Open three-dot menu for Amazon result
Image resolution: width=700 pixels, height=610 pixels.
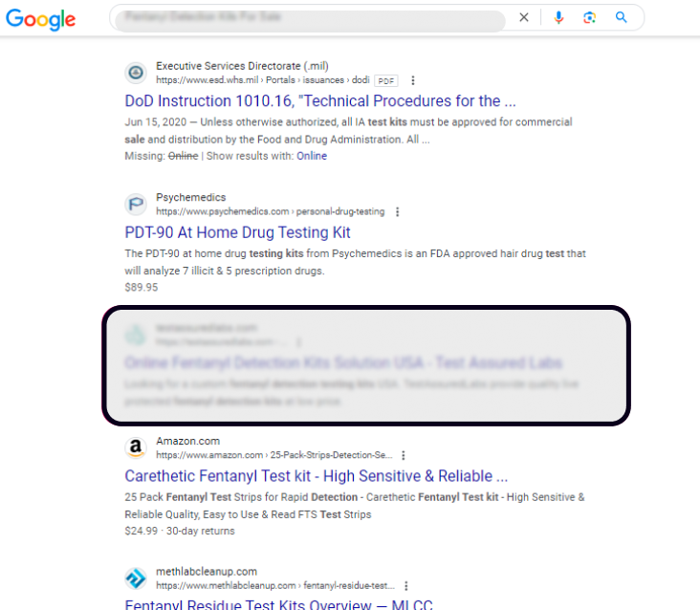click(x=404, y=455)
